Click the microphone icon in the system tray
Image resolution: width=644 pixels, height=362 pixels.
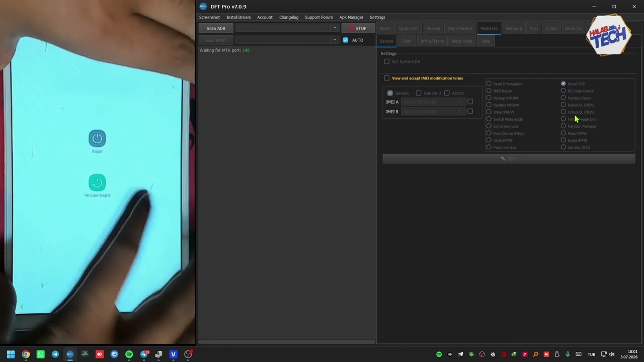[568, 354]
